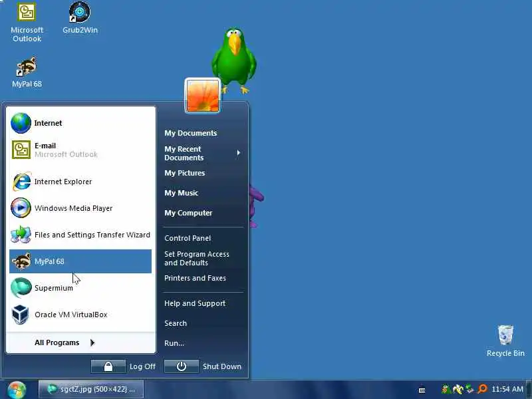Click the 11:54 AM taskbar clock
This screenshot has height=399, width=532.
(x=507, y=389)
